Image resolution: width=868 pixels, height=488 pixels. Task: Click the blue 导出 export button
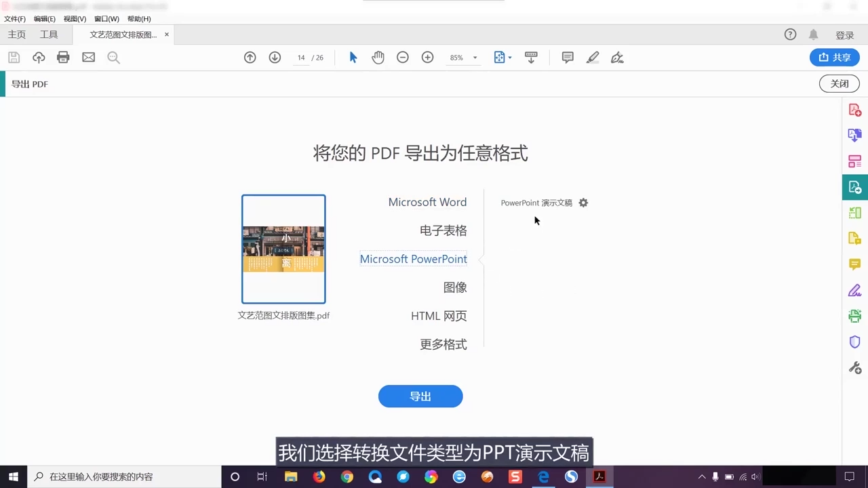tap(420, 396)
